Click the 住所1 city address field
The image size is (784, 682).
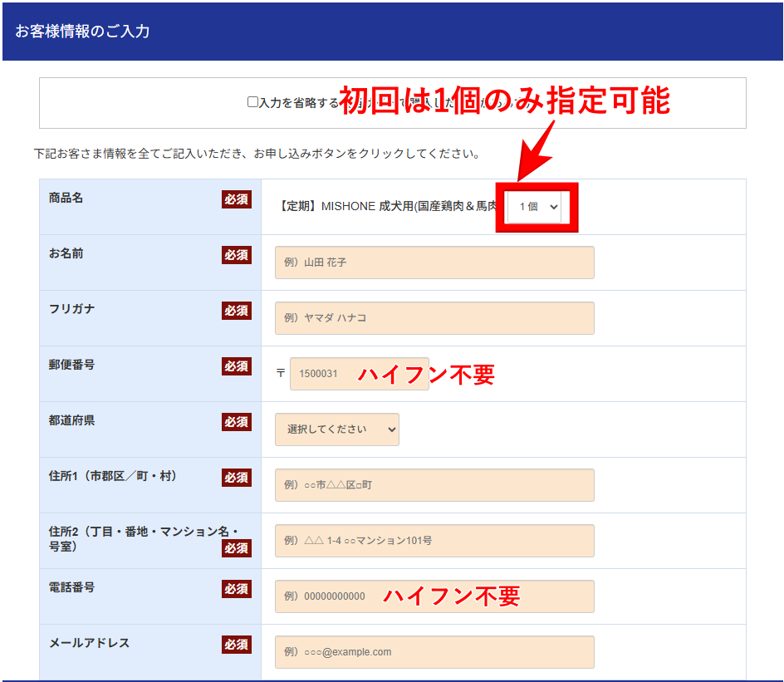click(x=434, y=485)
